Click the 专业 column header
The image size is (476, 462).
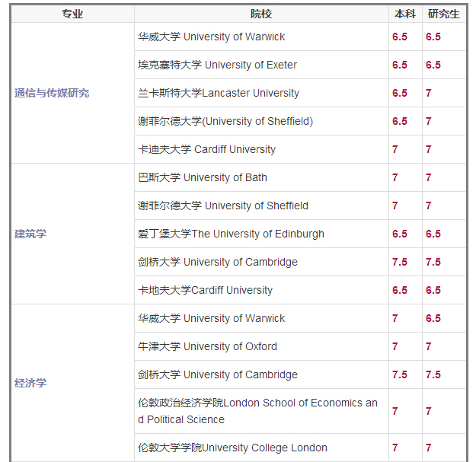click(x=72, y=14)
